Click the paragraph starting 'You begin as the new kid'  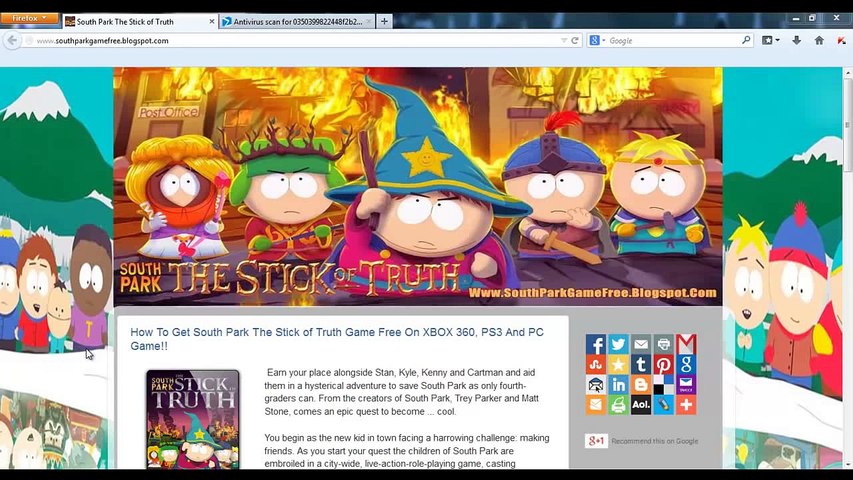tap(407, 451)
